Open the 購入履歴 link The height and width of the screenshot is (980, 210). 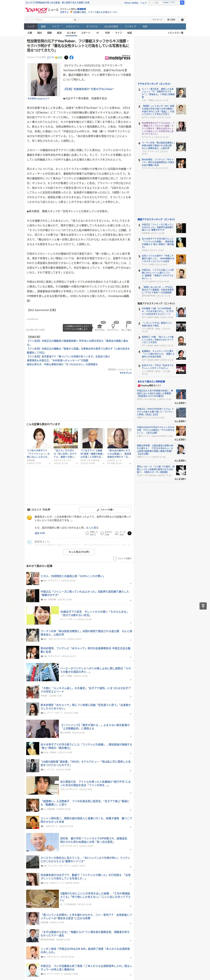tap(171, 19)
